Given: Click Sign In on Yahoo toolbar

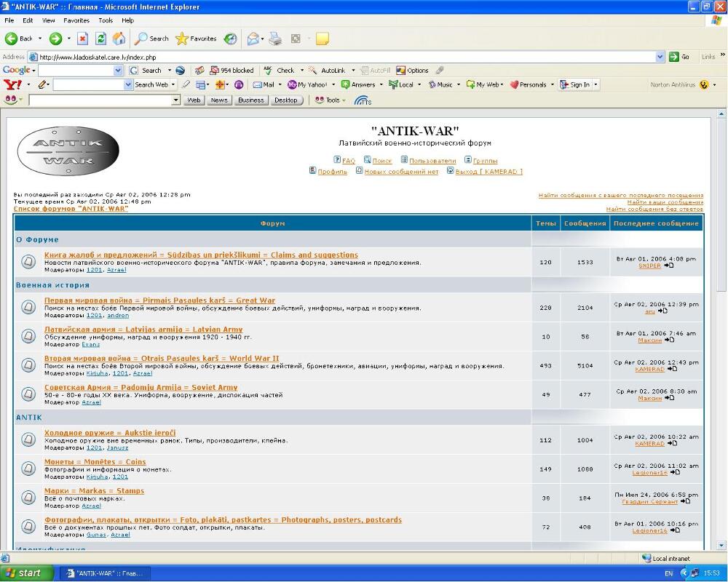Looking at the screenshot, I should pyautogui.click(x=575, y=84).
